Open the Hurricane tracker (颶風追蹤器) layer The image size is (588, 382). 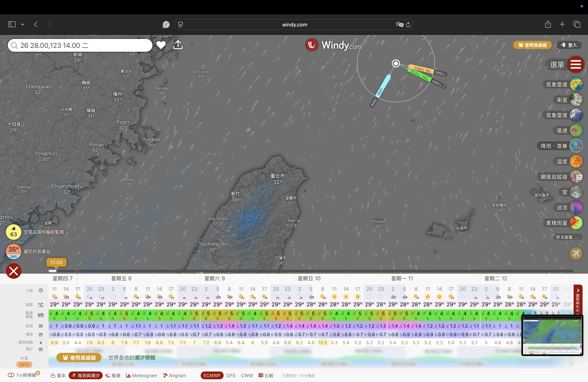[x=576, y=177]
